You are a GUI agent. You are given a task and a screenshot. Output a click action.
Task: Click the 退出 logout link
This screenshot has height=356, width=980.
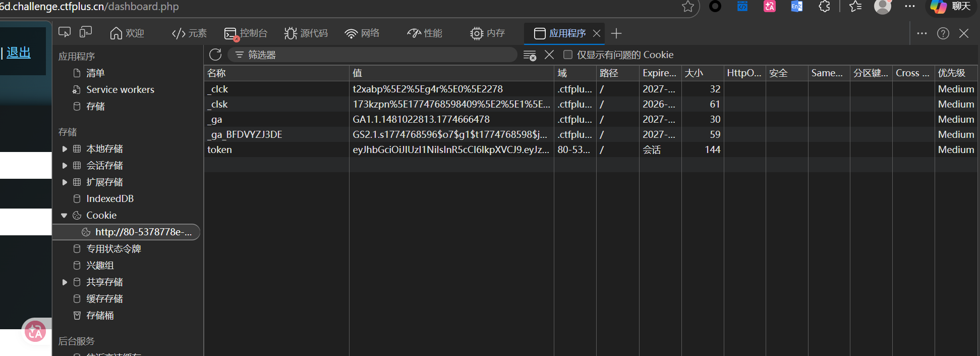tap(19, 53)
